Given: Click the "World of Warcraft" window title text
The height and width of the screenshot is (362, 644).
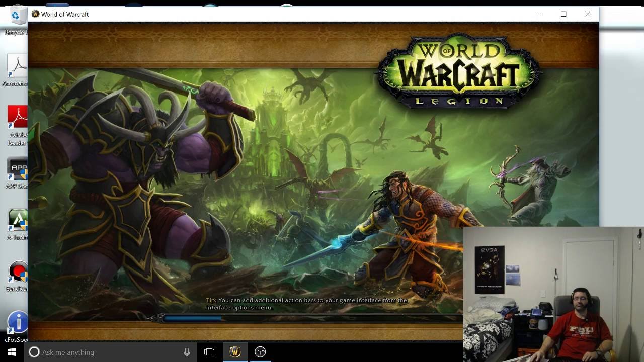Looking at the screenshot, I should tap(65, 14).
